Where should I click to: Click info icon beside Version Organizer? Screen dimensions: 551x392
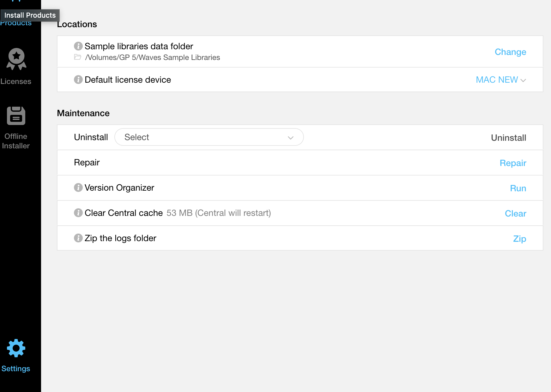(x=78, y=187)
